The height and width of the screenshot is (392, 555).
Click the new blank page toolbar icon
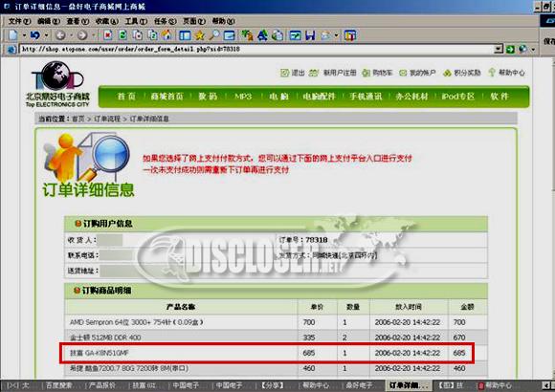[x=13, y=35]
